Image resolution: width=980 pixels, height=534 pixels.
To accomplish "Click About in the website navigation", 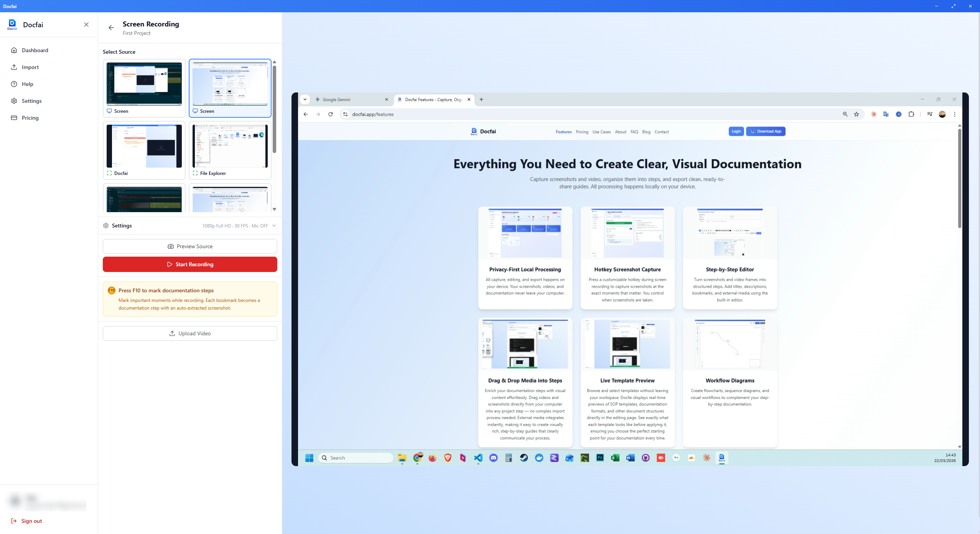I will [621, 132].
